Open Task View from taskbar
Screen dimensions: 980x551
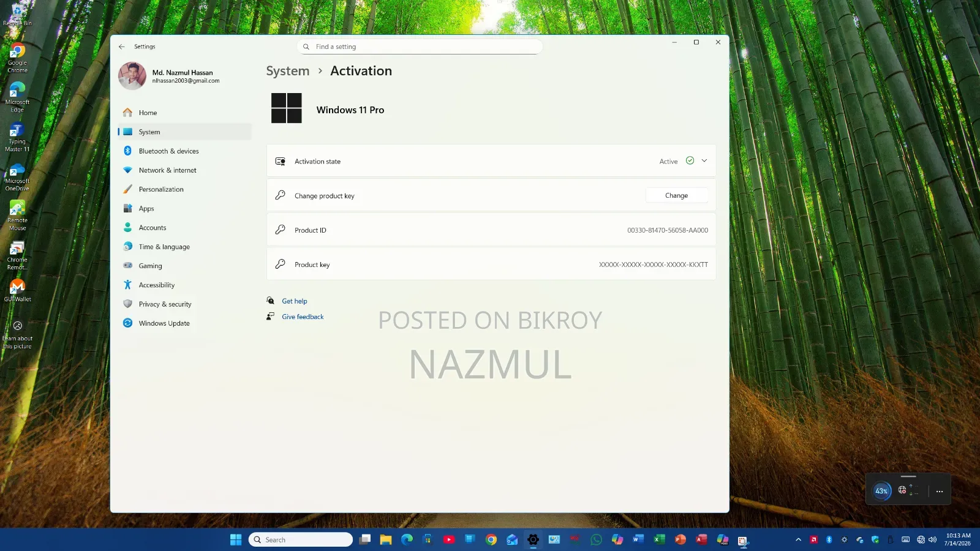click(365, 539)
